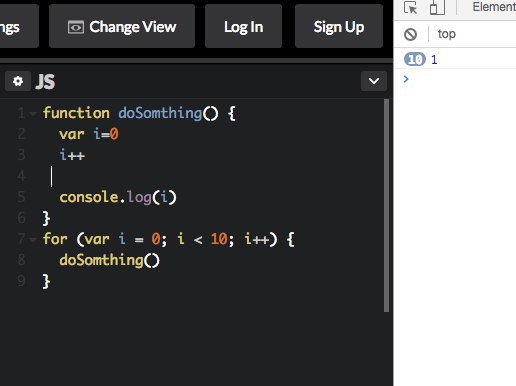Click empty line 4 in the editor
Image resolution: width=516 pixels, height=386 pixels.
213,176
